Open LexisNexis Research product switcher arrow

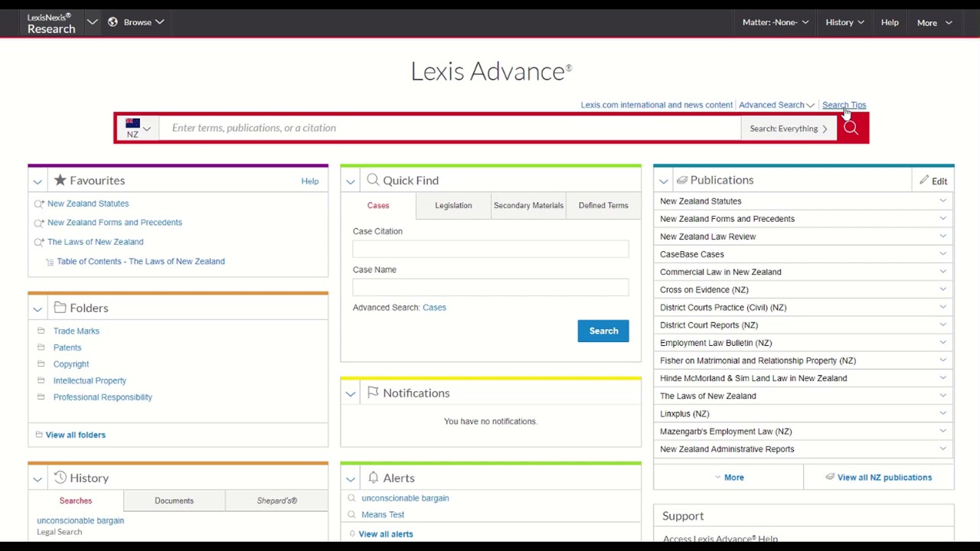click(x=92, y=22)
